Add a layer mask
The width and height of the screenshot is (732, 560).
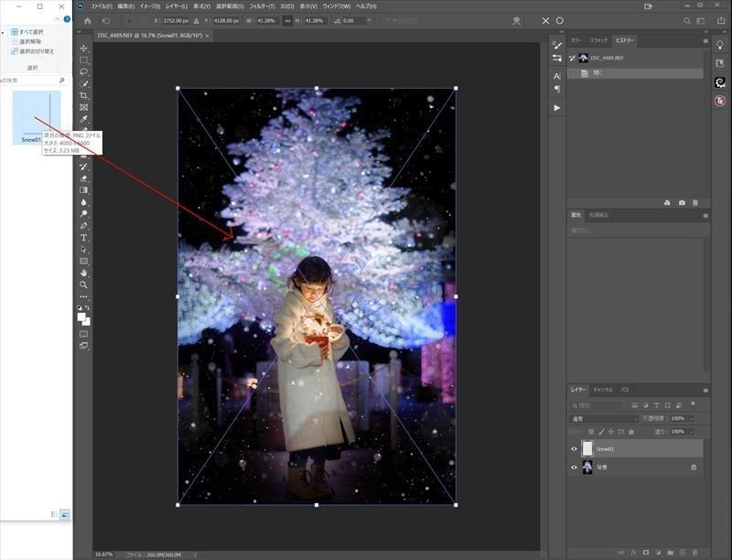pyautogui.click(x=646, y=553)
